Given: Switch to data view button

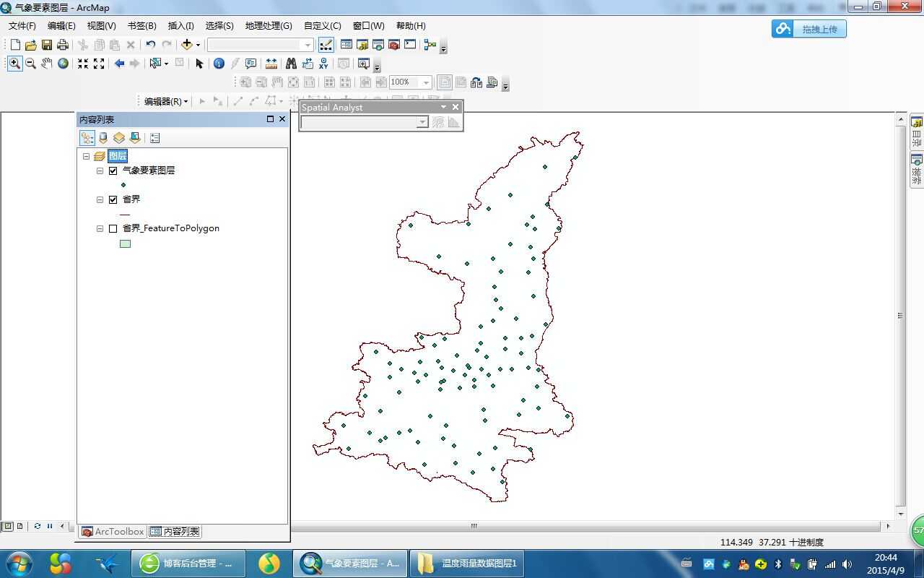Looking at the screenshot, I should tap(7, 526).
